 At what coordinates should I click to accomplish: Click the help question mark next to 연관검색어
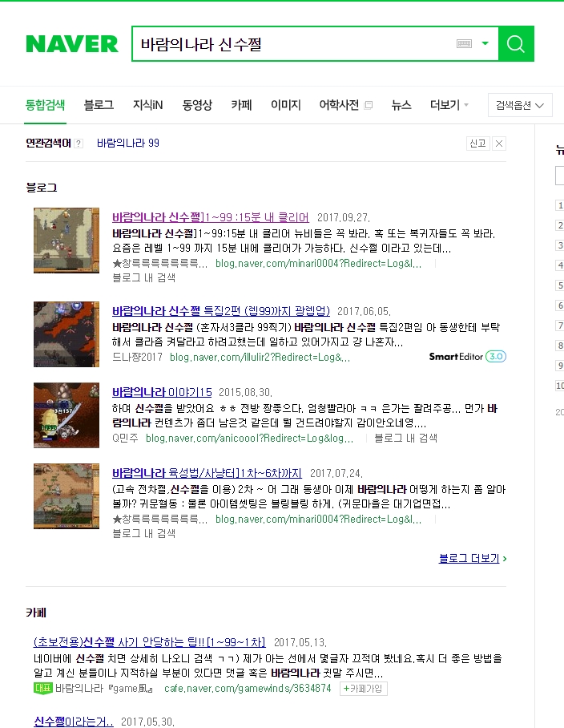[79, 144]
